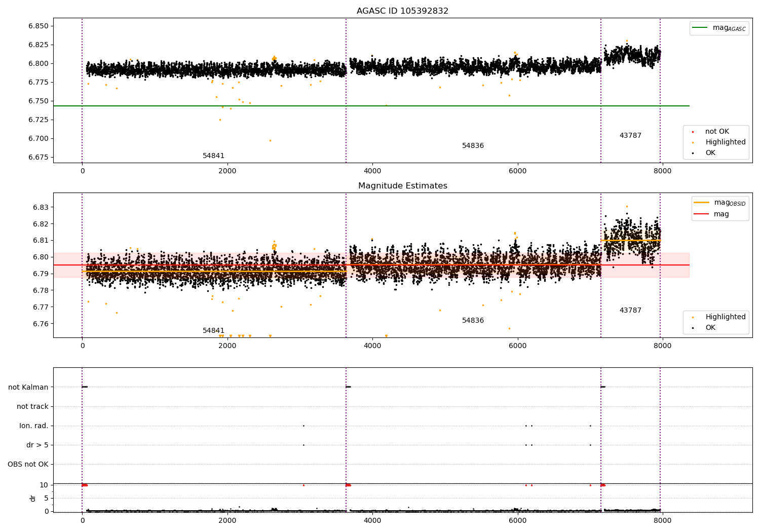Click the 'not Kalman' axis label

click(28, 388)
